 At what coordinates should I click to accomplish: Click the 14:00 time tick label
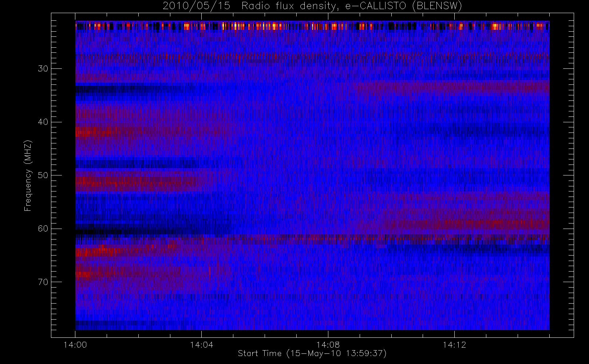click(x=75, y=345)
